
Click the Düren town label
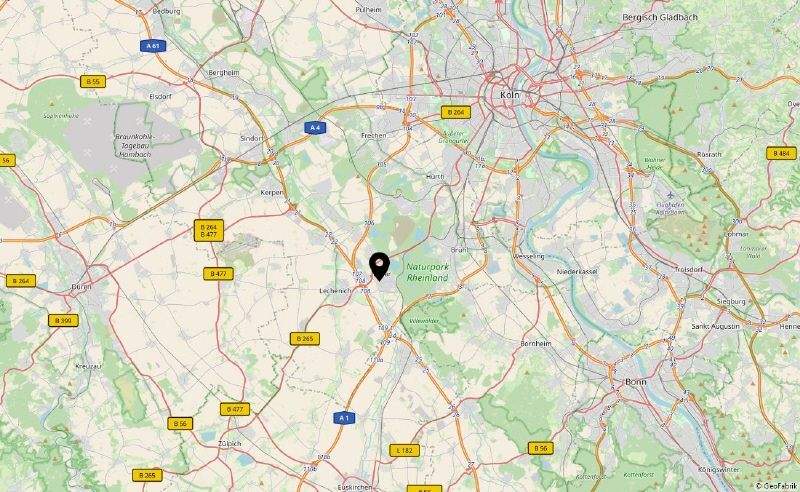81,287
